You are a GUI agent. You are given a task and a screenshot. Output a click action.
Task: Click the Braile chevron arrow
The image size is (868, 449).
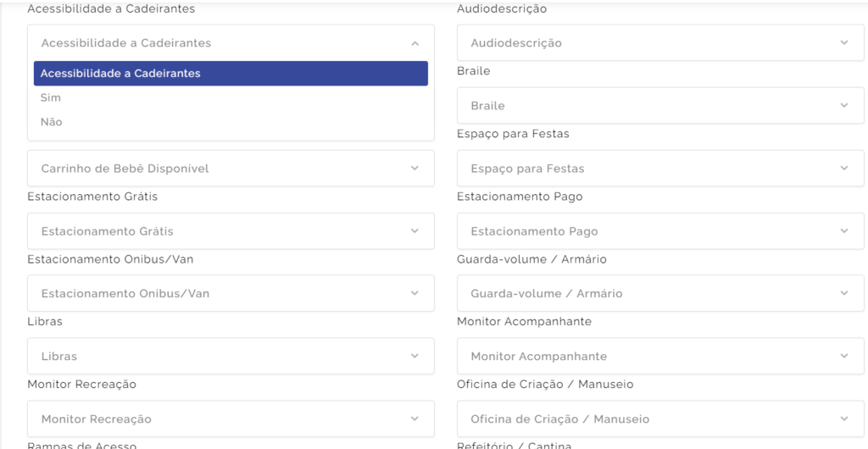point(844,105)
